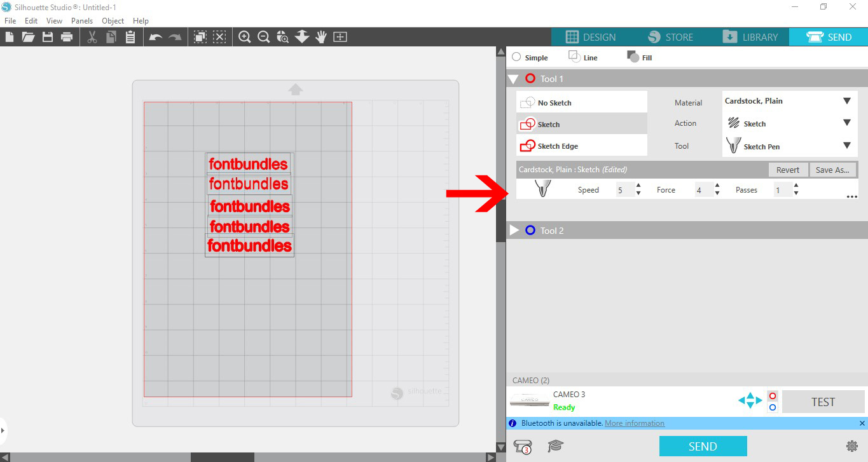Open the Panels menu
Screen dimensions: 868x462
pos(82,20)
